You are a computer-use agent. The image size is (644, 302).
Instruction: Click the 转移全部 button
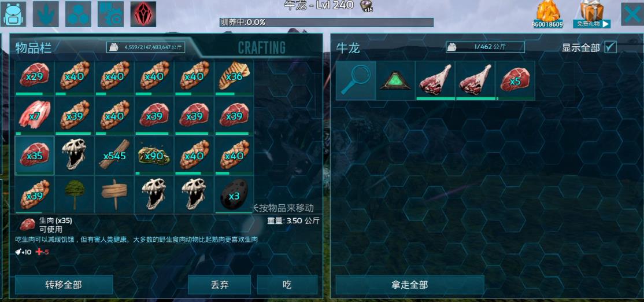64,285
